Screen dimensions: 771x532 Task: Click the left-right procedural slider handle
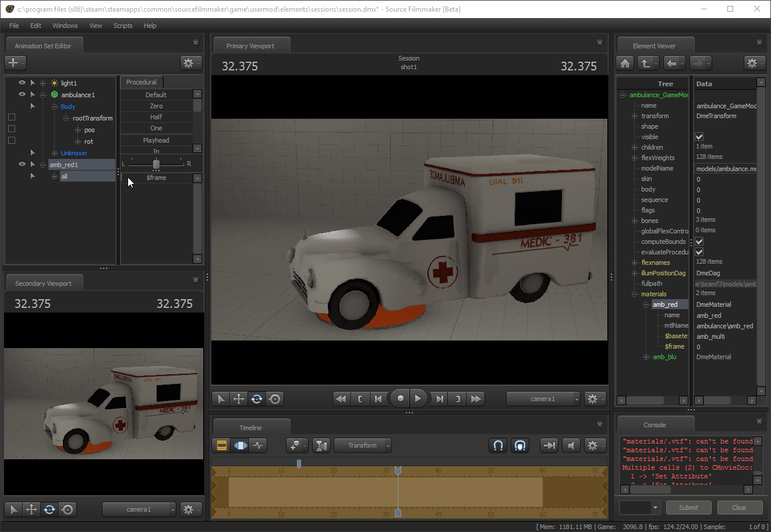156,164
